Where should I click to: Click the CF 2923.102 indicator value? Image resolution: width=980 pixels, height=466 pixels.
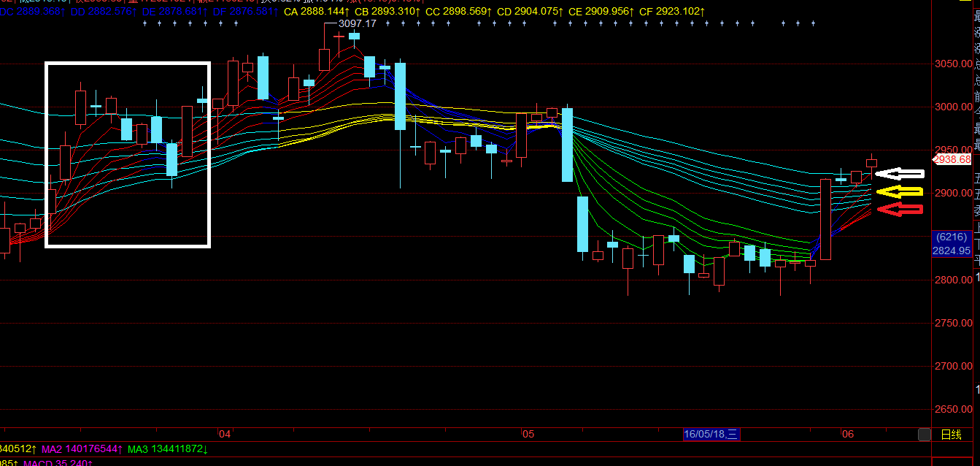pyautogui.click(x=672, y=12)
